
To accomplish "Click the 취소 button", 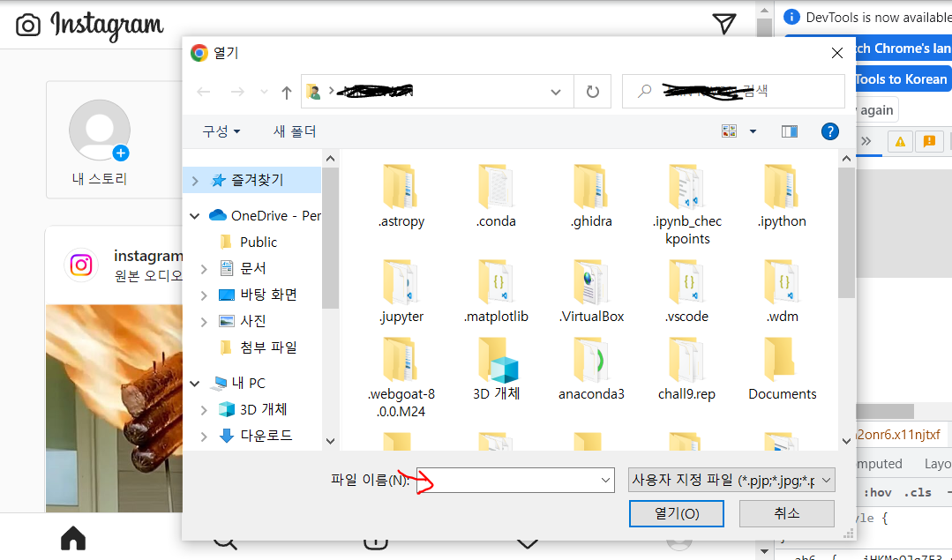I will point(787,514).
